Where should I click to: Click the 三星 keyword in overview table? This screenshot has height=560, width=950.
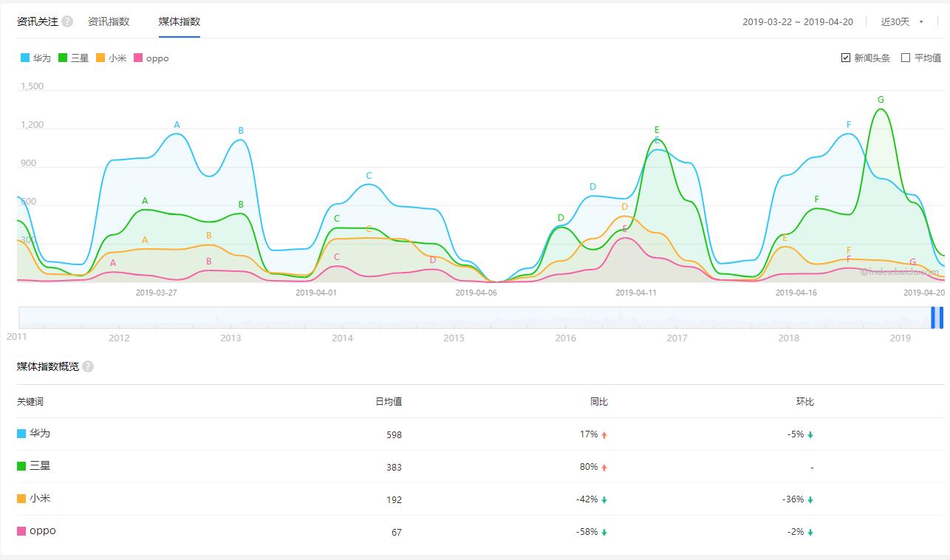click(x=40, y=466)
